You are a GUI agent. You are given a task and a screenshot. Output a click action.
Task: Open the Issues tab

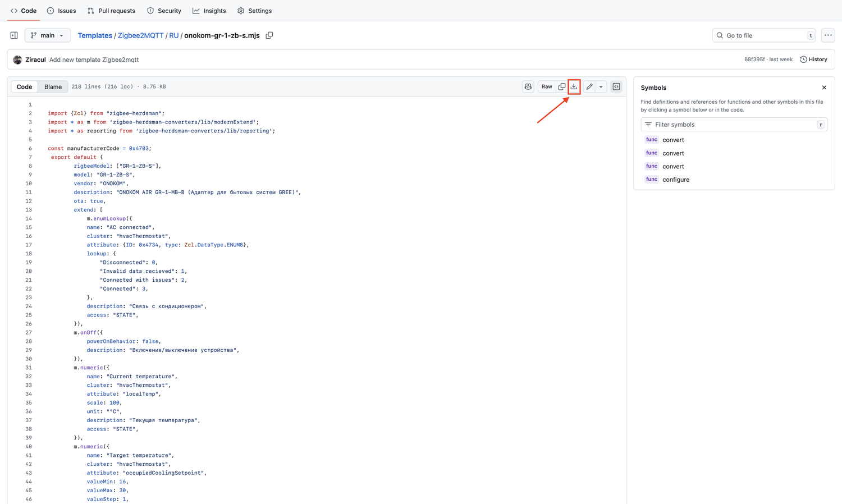62,11
